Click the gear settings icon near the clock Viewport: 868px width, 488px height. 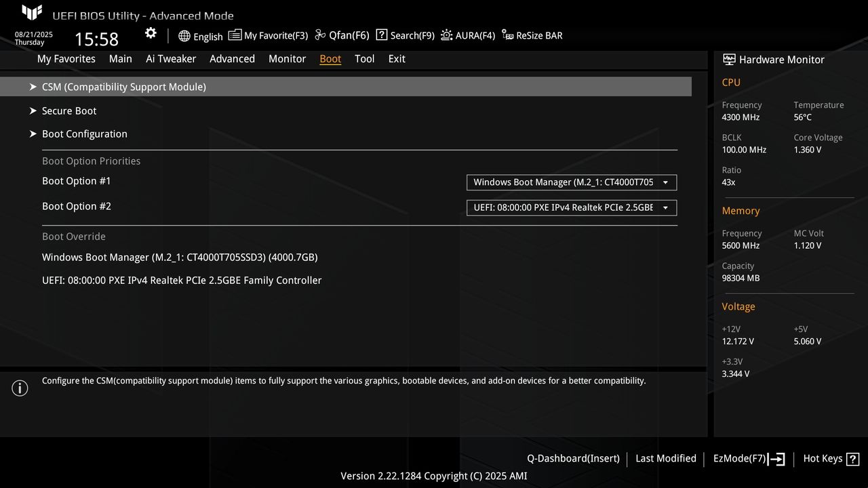tap(151, 32)
